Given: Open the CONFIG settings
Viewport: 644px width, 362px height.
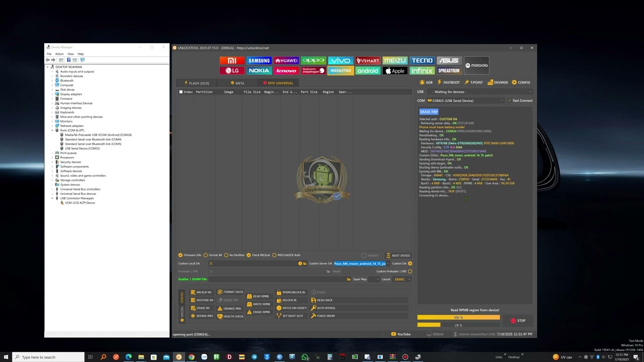Looking at the screenshot, I should point(521,82).
